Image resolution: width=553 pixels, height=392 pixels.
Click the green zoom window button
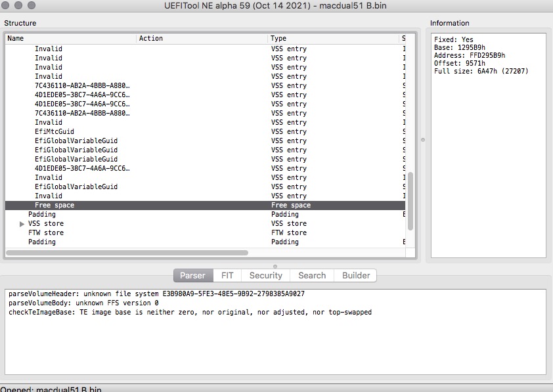tap(32, 5)
